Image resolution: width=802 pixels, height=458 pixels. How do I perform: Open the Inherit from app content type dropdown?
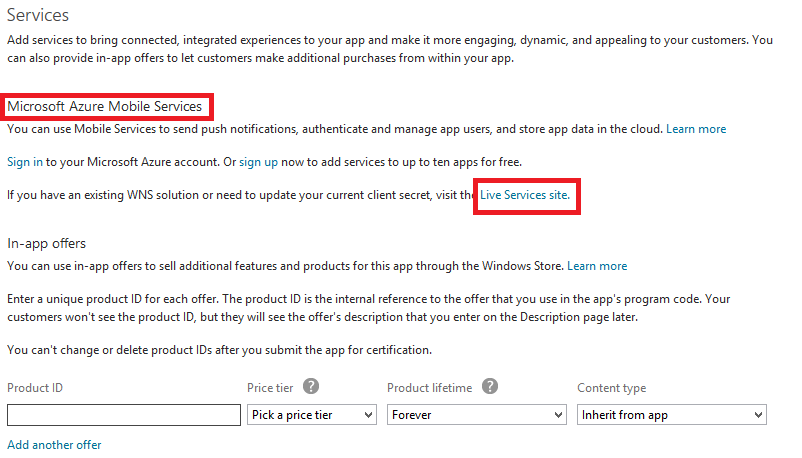[672, 415]
